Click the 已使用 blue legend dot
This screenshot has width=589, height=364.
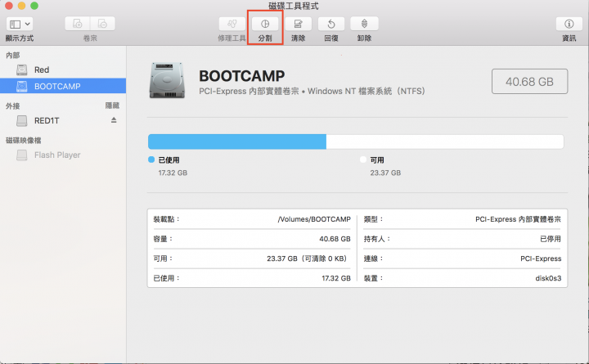(x=151, y=160)
